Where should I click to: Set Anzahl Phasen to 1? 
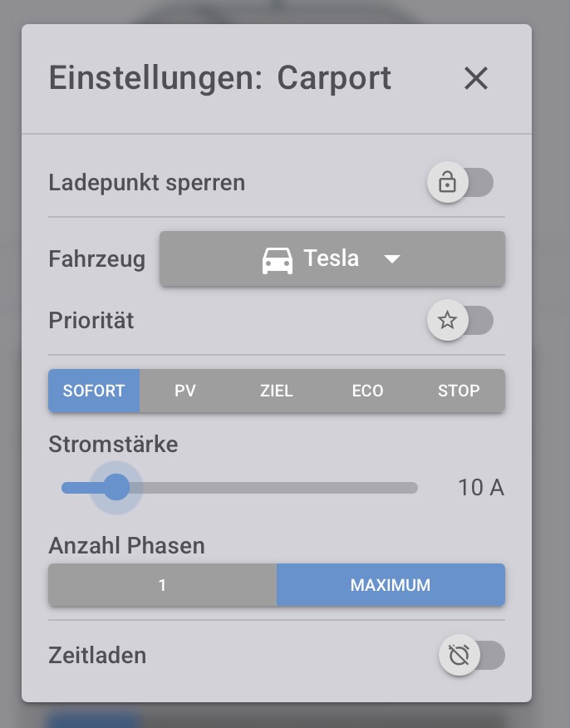162,585
